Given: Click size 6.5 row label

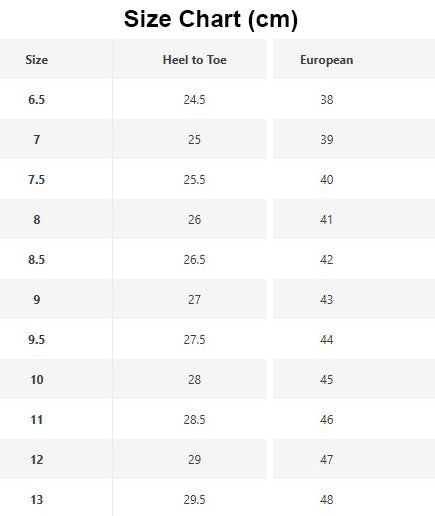Looking at the screenshot, I should (37, 100).
